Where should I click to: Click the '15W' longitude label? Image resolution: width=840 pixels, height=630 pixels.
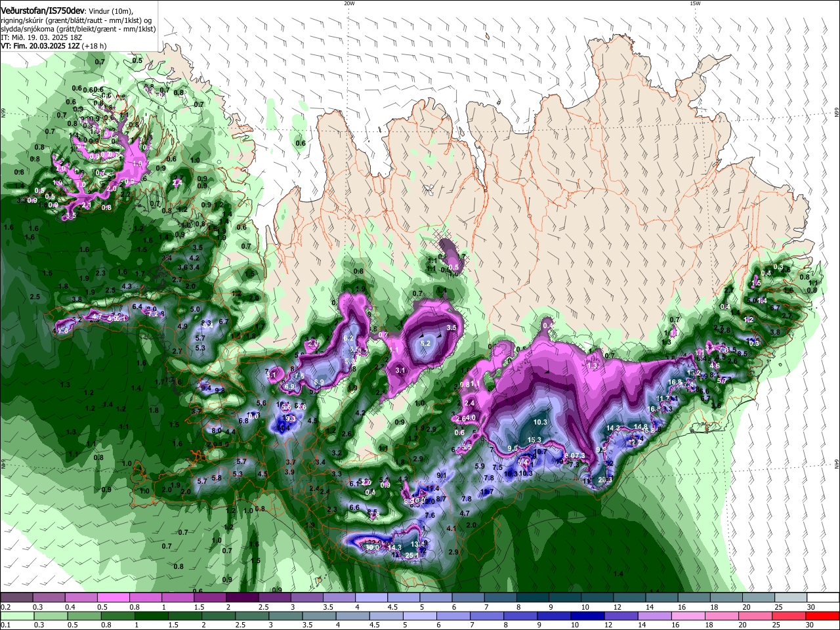(695, 3)
